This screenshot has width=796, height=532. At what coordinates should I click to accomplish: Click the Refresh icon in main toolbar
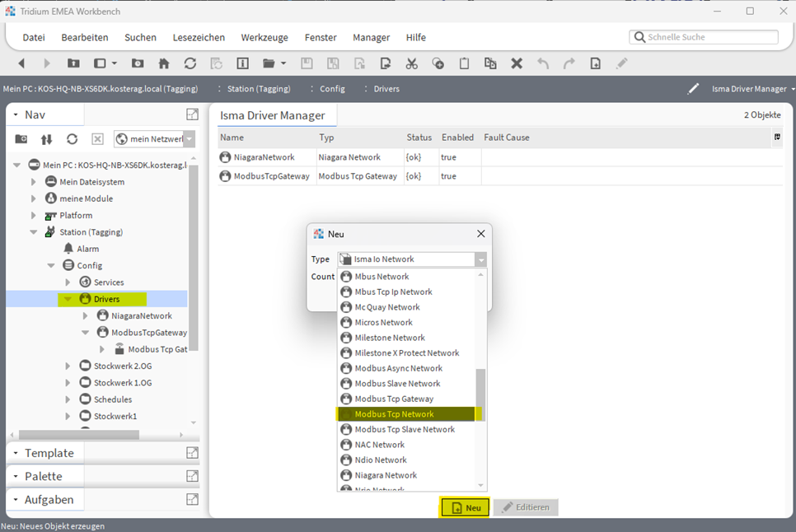pos(190,63)
